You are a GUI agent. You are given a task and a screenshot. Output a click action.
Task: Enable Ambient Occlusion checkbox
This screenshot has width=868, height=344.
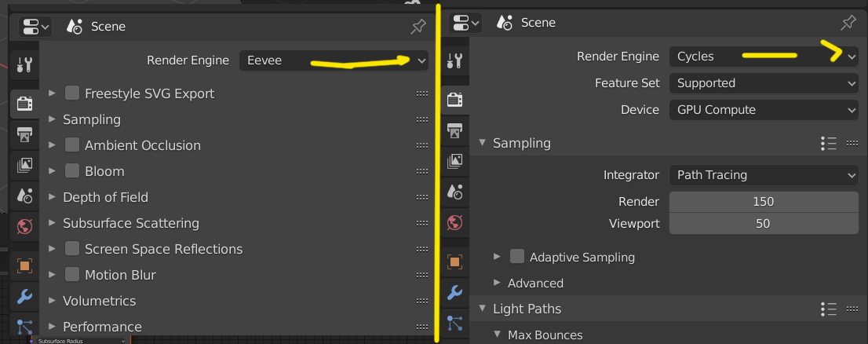pos(72,145)
